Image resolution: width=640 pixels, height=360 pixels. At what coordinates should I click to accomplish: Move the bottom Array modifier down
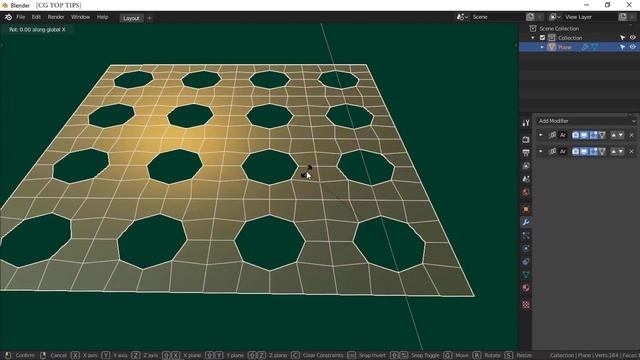click(x=621, y=151)
